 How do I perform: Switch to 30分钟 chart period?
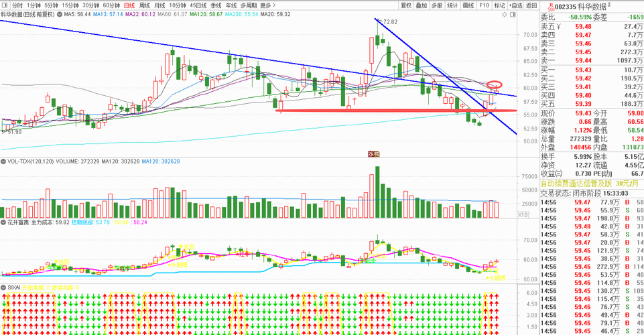click(x=90, y=5)
